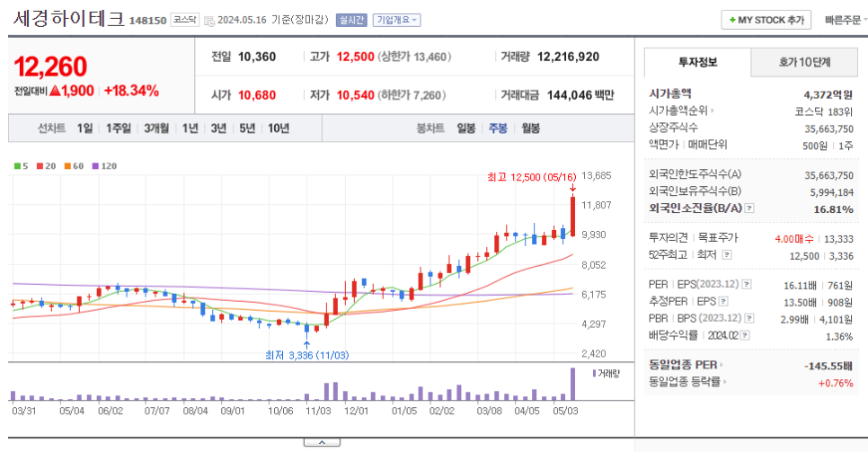Screen dimensions: 868x452
Task: Expand the 빠른주문 quick order menu
Action: point(846,20)
